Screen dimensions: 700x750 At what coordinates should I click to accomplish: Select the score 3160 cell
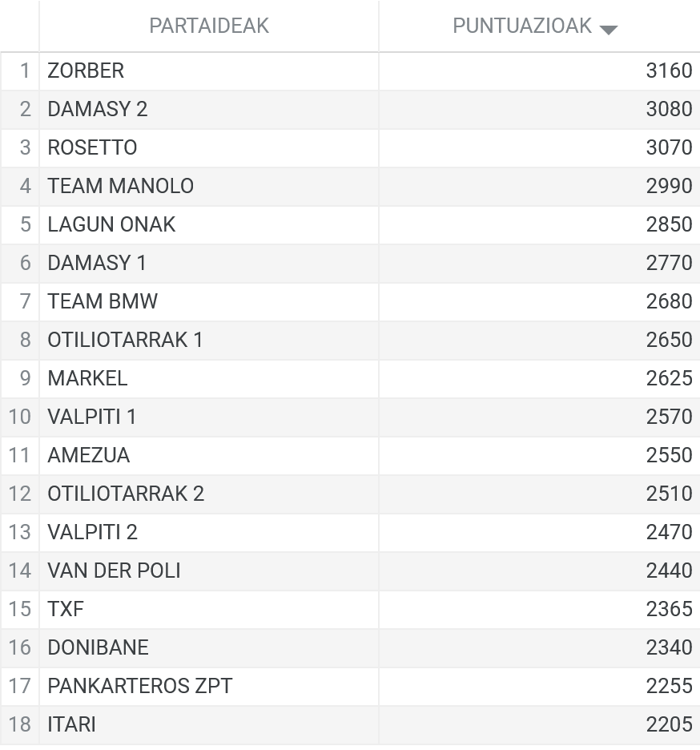(539, 71)
